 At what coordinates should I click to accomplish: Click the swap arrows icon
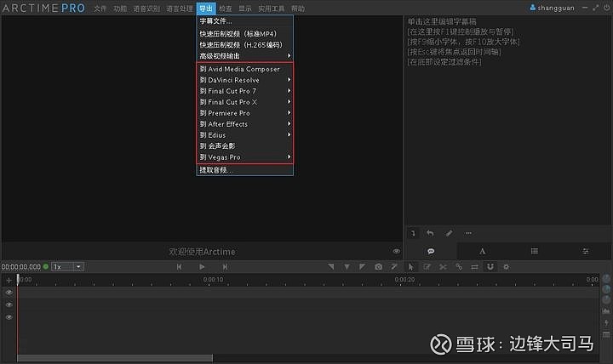point(474,267)
